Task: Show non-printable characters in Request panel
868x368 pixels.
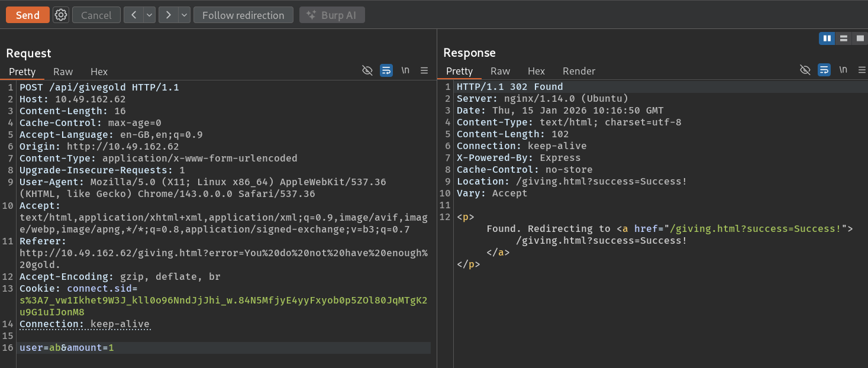Action: click(x=405, y=70)
